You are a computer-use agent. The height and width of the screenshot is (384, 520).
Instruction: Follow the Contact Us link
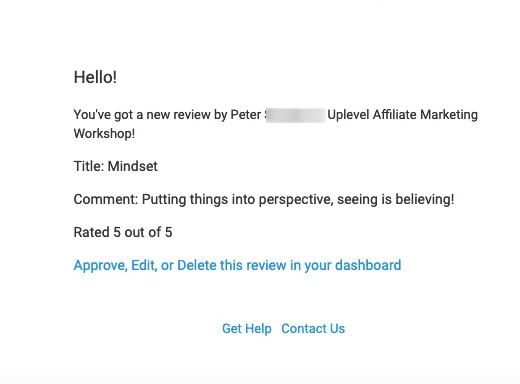pos(313,329)
